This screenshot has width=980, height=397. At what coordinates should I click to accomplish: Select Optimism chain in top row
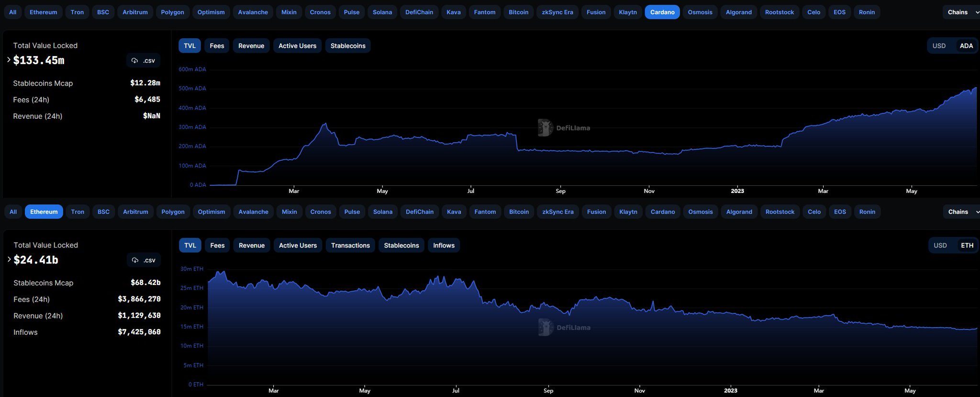[211, 12]
